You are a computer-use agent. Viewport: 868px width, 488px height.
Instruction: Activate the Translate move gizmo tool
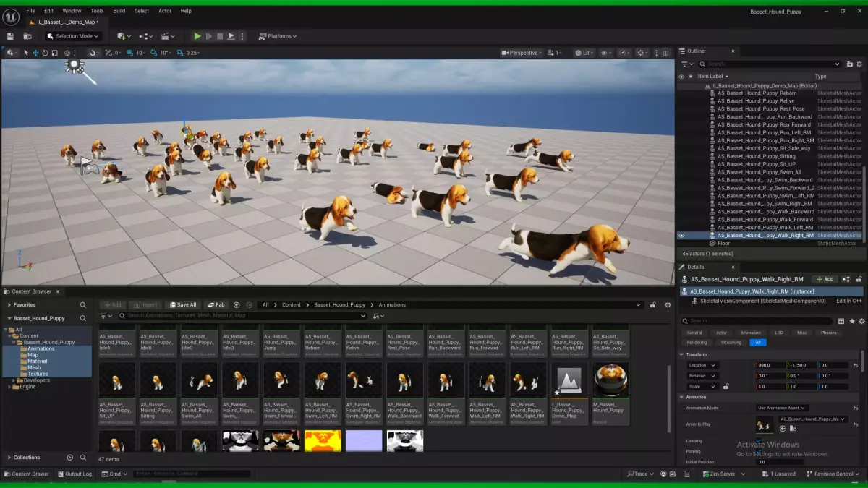tap(35, 53)
